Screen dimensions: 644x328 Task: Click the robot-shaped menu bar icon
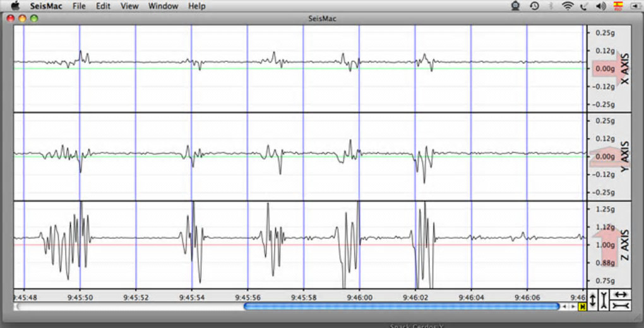[516, 6]
